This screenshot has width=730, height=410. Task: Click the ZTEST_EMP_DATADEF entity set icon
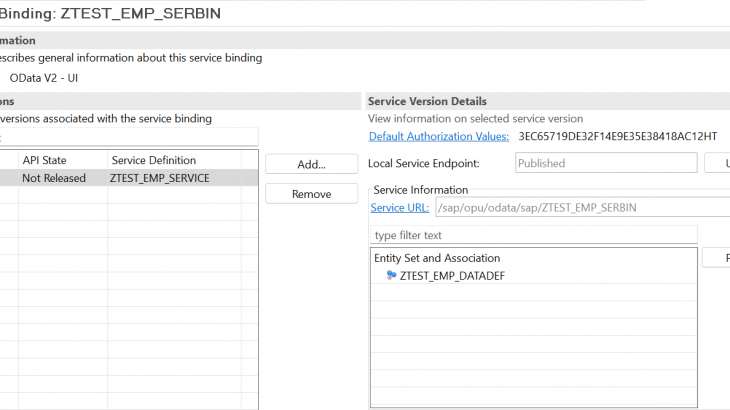tap(391, 275)
